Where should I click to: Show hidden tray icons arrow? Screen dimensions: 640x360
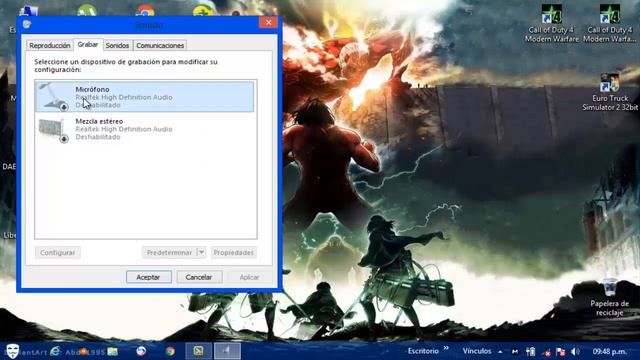pos(500,351)
